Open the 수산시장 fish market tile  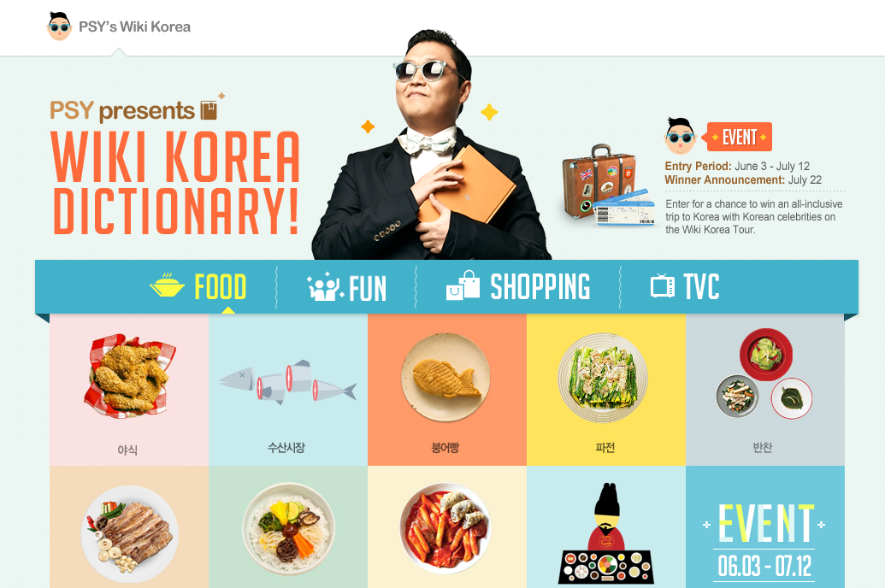[288, 390]
